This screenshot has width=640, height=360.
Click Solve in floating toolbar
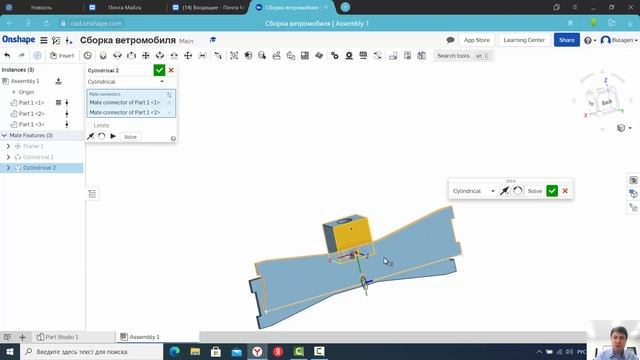pyautogui.click(x=535, y=191)
